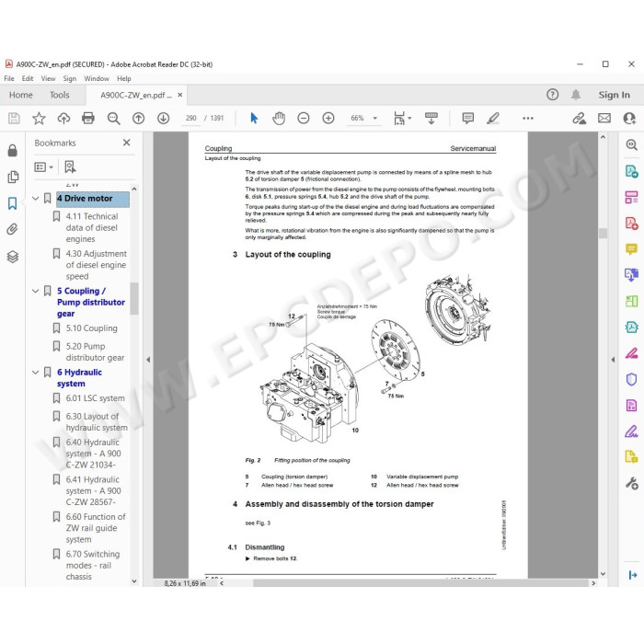Click the horizontal scrollbar below the document

420,582
